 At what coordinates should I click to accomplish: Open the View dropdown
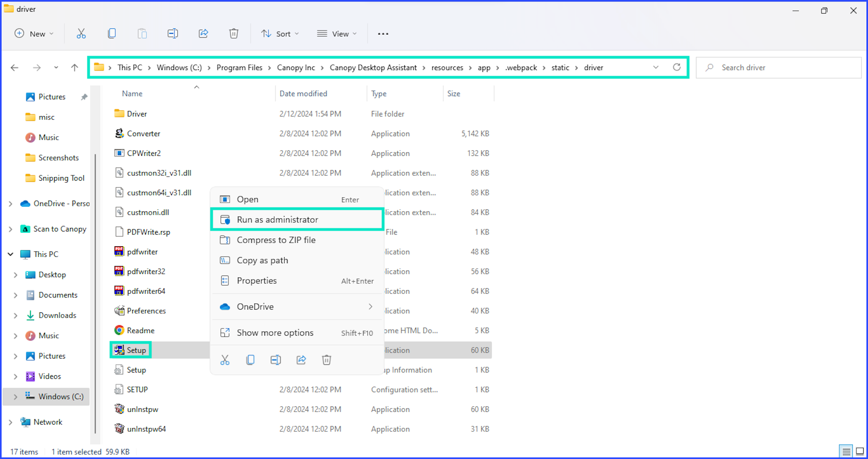(x=337, y=34)
